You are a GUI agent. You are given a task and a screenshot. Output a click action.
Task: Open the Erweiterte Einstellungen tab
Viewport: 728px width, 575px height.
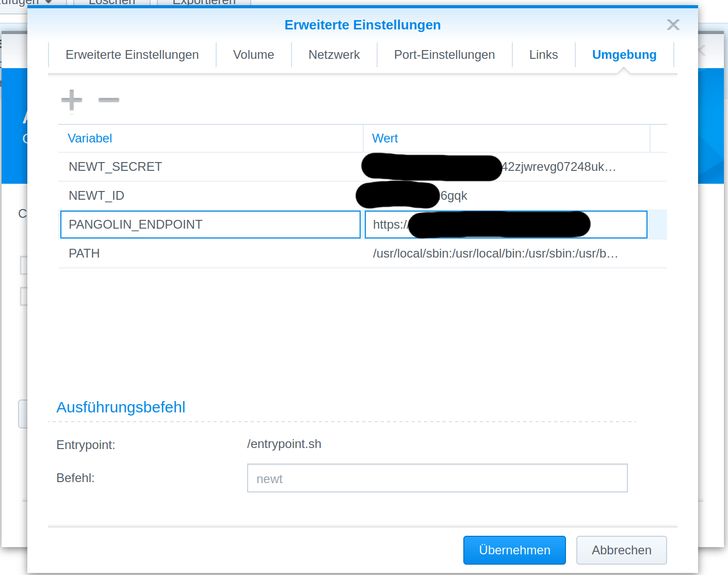coord(132,55)
